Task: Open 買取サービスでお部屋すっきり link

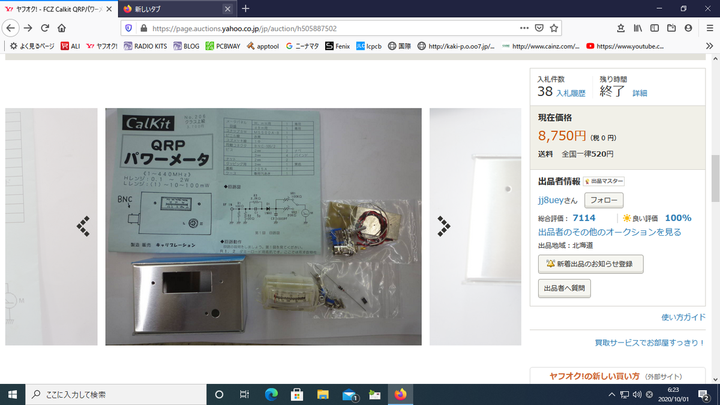Action: [x=650, y=343]
